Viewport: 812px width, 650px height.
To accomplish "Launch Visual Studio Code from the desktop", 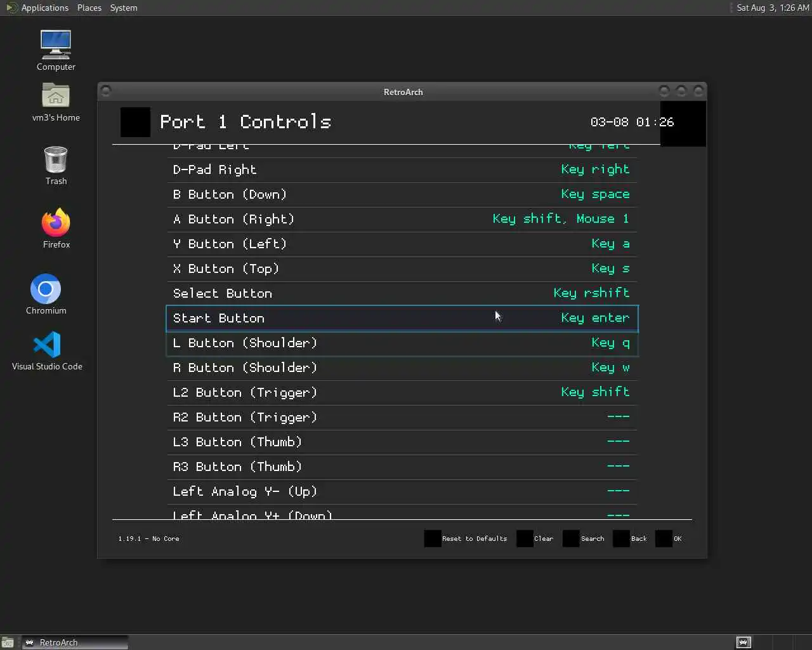I will (47, 351).
